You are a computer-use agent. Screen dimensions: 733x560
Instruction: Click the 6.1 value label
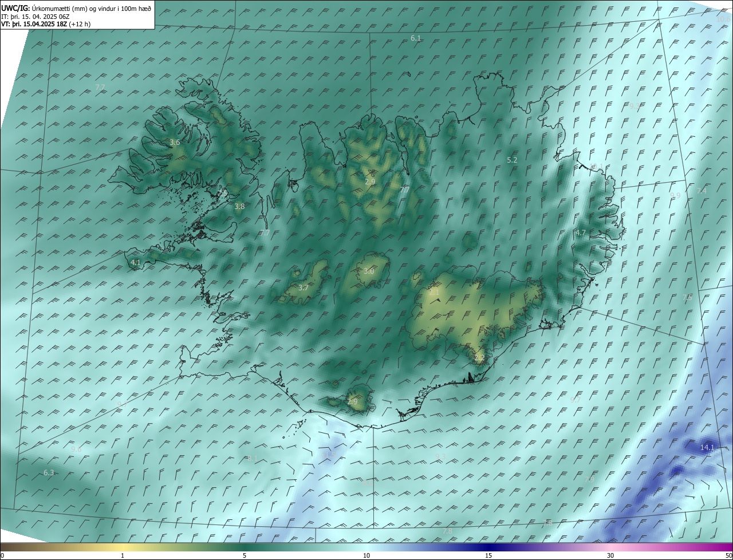point(416,38)
